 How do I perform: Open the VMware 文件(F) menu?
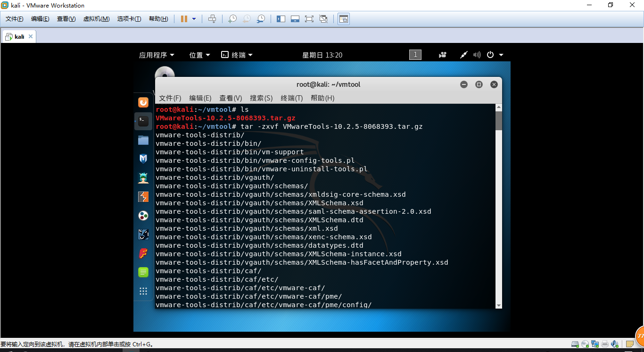(x=15, y=19)
